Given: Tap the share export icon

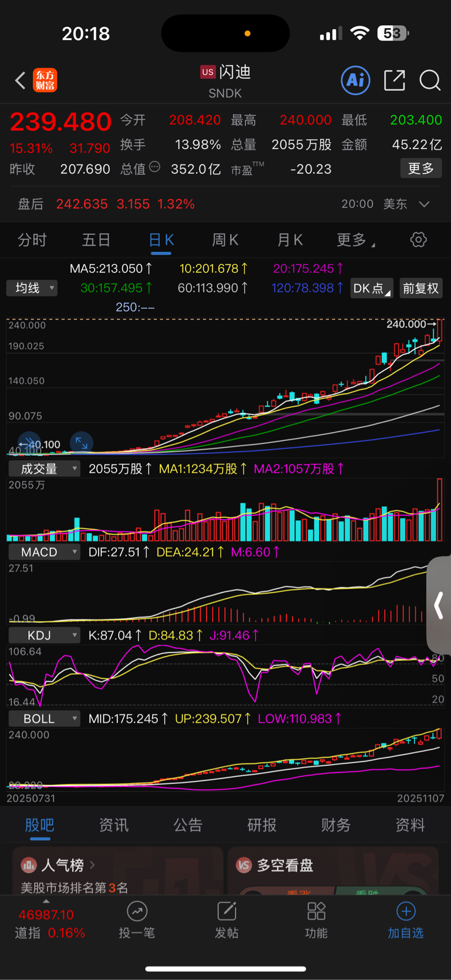Looking at the screenshot, I should pos(395,80).
